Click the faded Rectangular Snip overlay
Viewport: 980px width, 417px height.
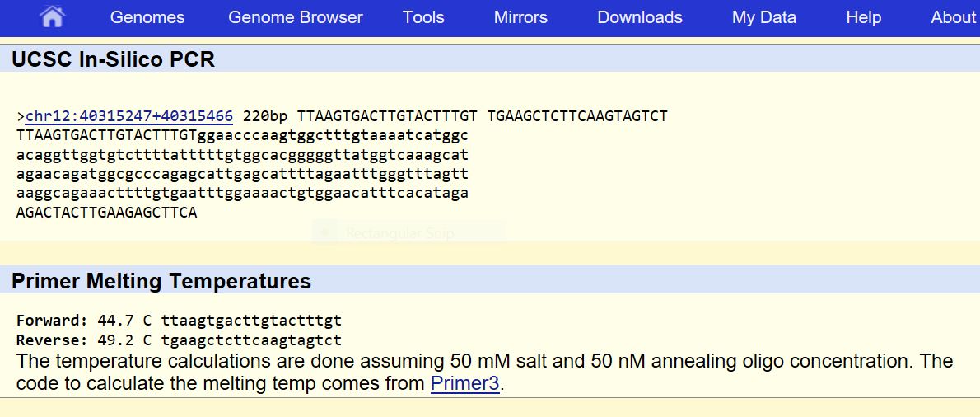pyautogui.click(x=399, y=234)
